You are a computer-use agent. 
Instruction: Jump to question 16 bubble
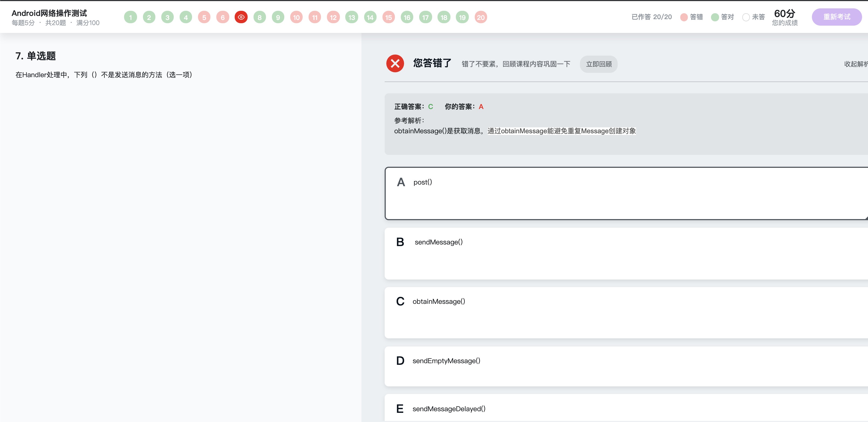[407, 17]
